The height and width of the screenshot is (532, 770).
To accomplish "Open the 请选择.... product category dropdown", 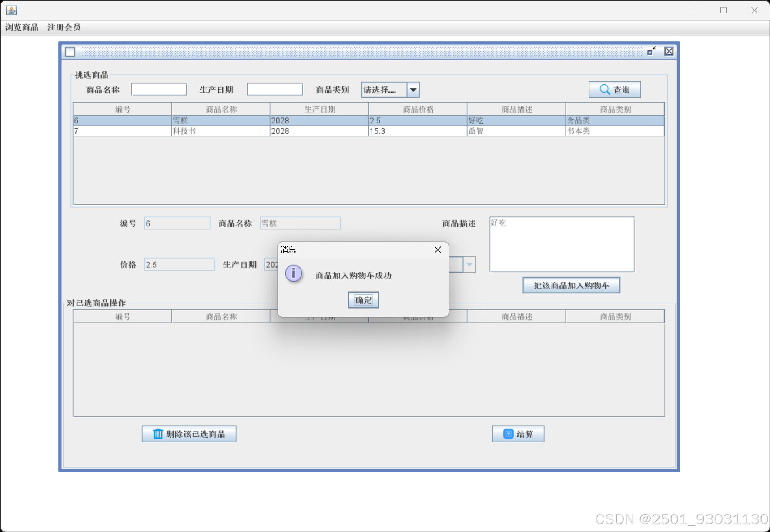I will click(x=383, y=90).
